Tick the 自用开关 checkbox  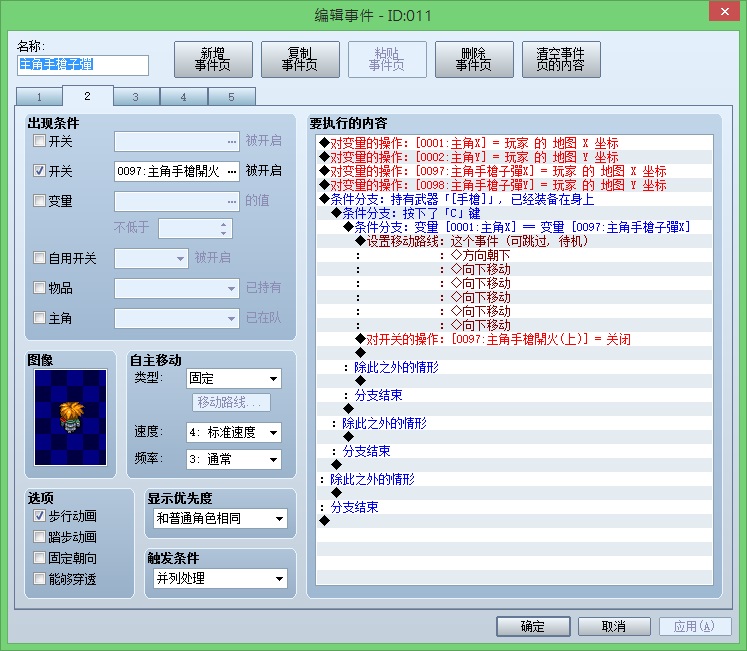pyautogui.click(x=39, y=258)
